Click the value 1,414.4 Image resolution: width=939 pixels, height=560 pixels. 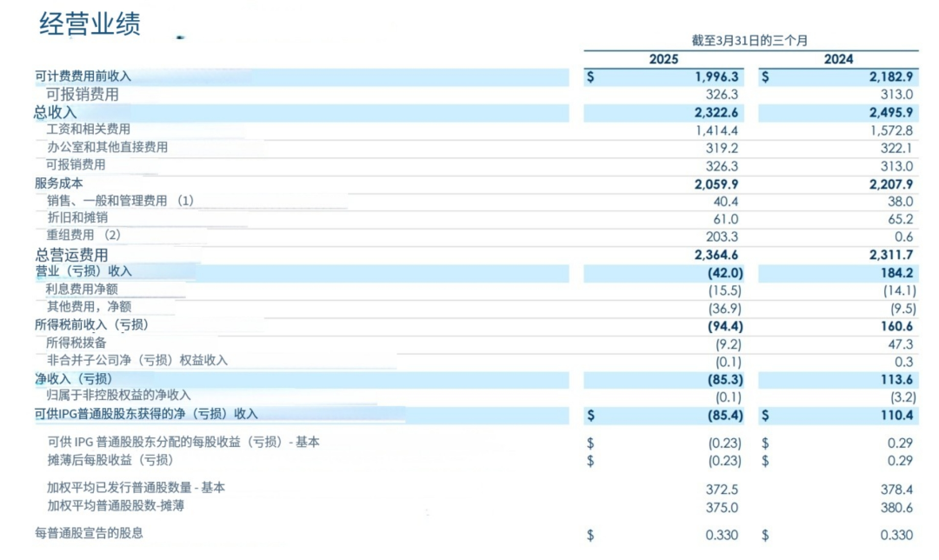[716, 130]
